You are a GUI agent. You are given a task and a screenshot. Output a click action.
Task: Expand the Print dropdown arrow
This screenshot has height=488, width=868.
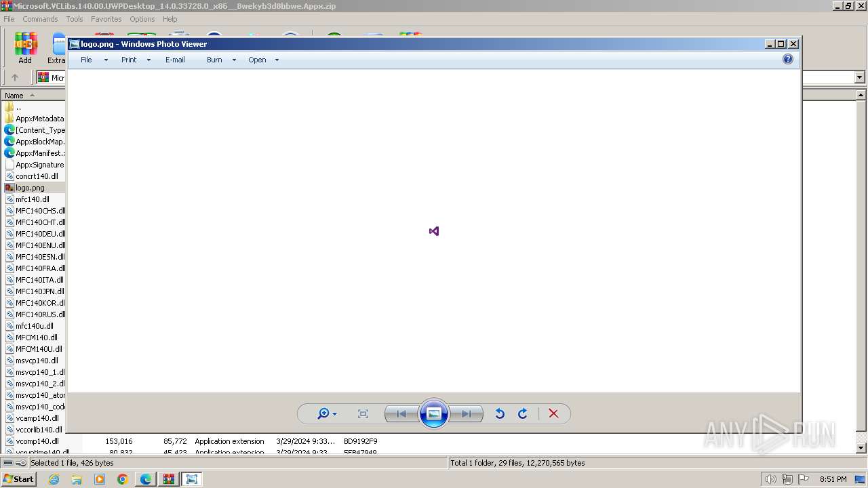pos(149,60)
